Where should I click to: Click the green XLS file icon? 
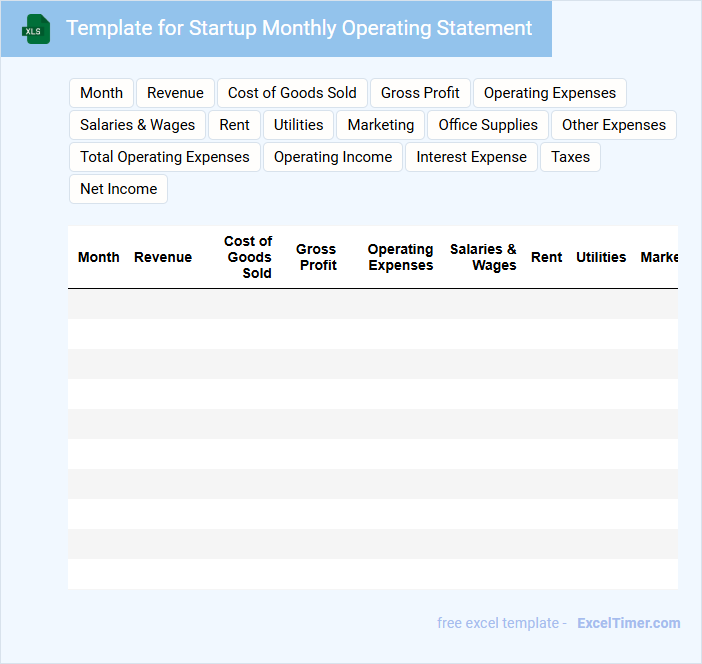[36, 29]
